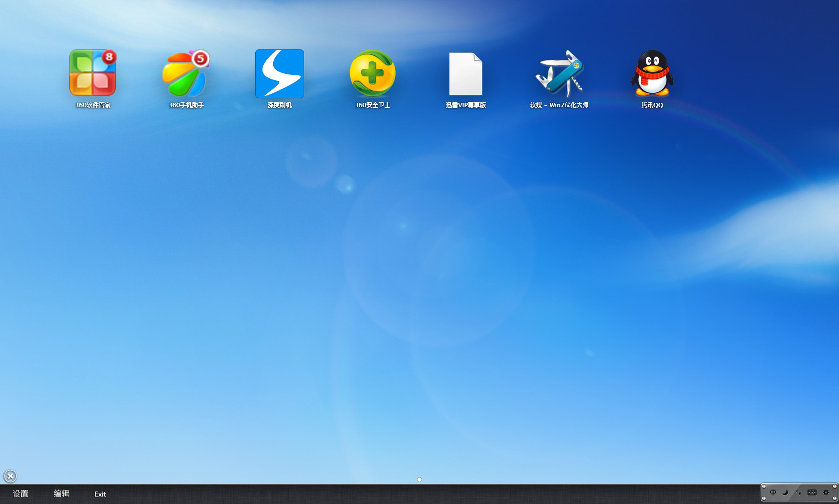The height and width of the screenshot is (504, 839).
Task: Launch the 软媒 Win7优化大师 knife icon
Action: (x=559, y=73)
